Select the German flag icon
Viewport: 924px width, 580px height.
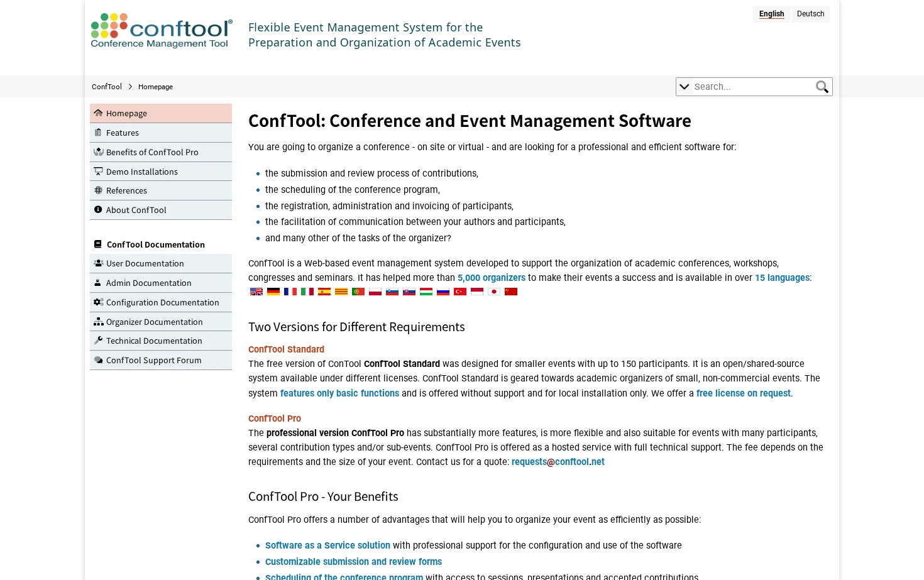[273, 292]
